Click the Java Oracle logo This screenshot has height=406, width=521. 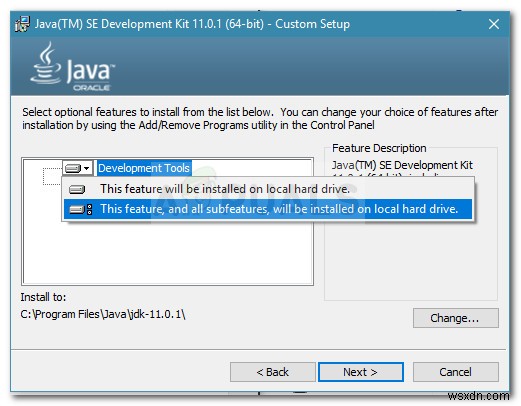[x=72, y=66]
